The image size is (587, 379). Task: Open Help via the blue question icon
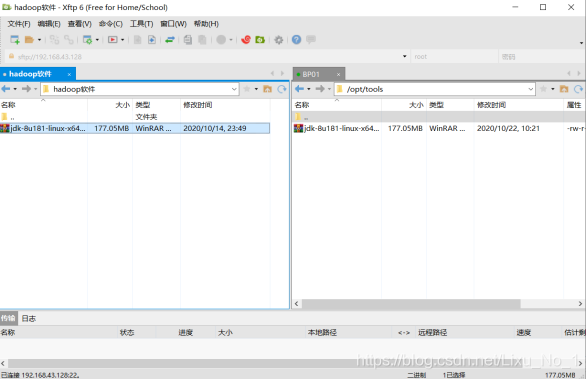pyautogui.click(x=296, y=39)
